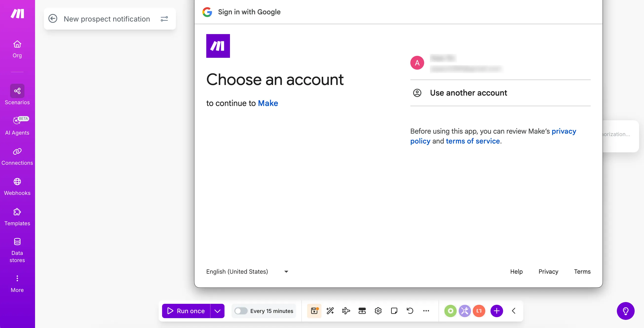Open the Every 15 minutes schedule settings

coord(272,311)
